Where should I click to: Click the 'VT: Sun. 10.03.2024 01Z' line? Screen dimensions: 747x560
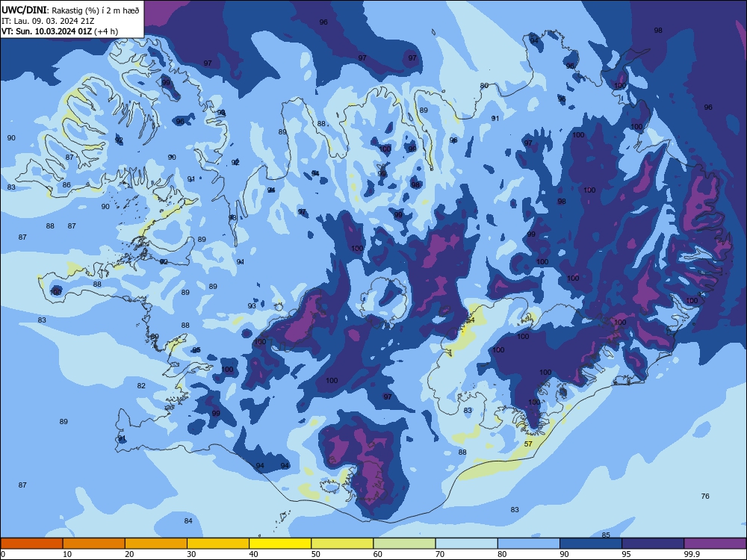46,31
